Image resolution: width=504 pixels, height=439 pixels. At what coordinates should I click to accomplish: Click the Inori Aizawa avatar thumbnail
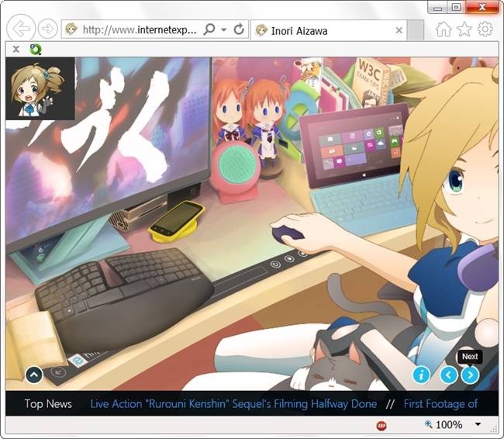point(40,88)
